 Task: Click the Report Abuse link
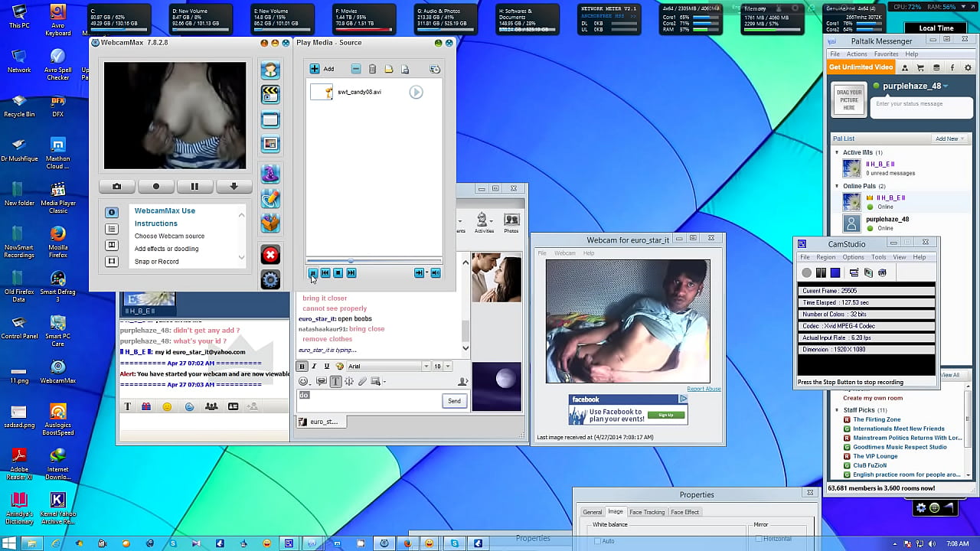point(704,389)
